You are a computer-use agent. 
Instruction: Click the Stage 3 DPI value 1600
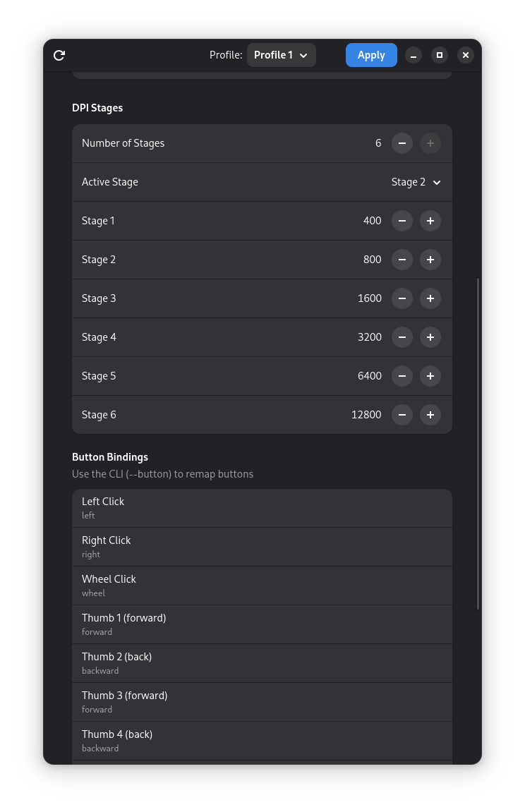(x=369, y=299)
